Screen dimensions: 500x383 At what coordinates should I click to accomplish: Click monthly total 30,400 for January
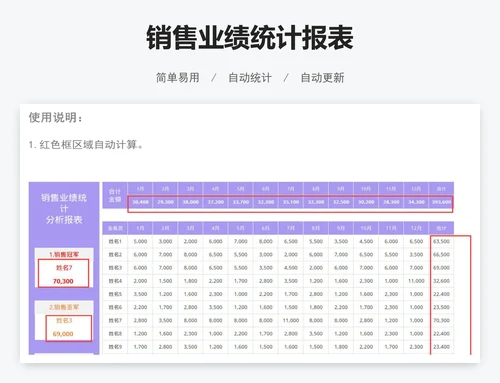pos(140,202)
